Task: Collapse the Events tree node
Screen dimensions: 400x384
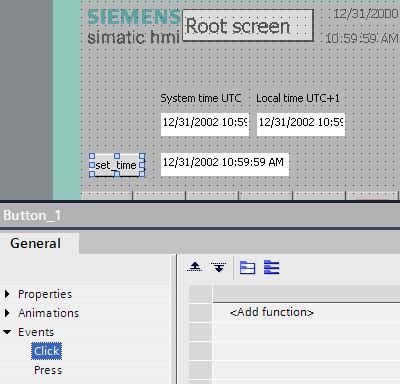Action: 7,332
